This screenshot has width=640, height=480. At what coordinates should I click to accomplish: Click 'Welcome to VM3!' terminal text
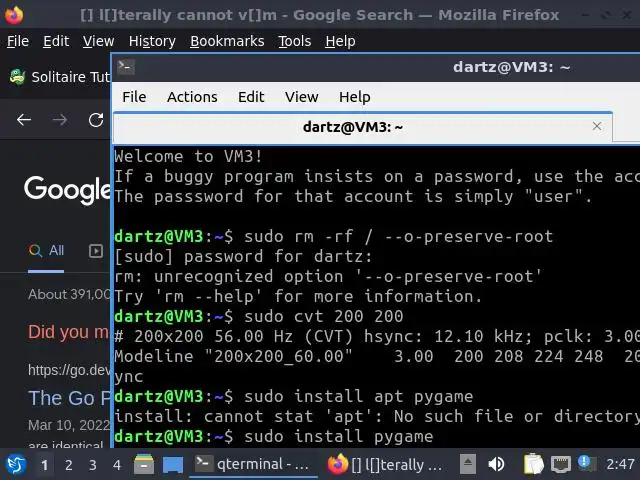tap(188, 156)
